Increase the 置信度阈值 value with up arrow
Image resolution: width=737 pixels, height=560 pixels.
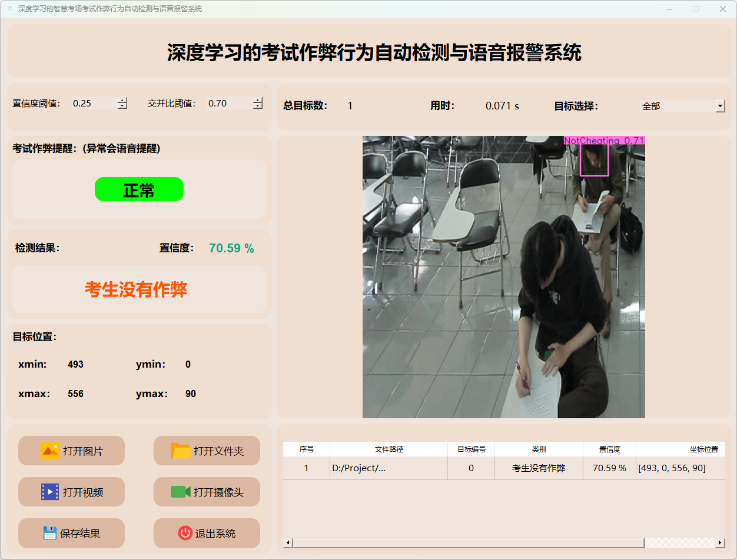coord(122,100)
